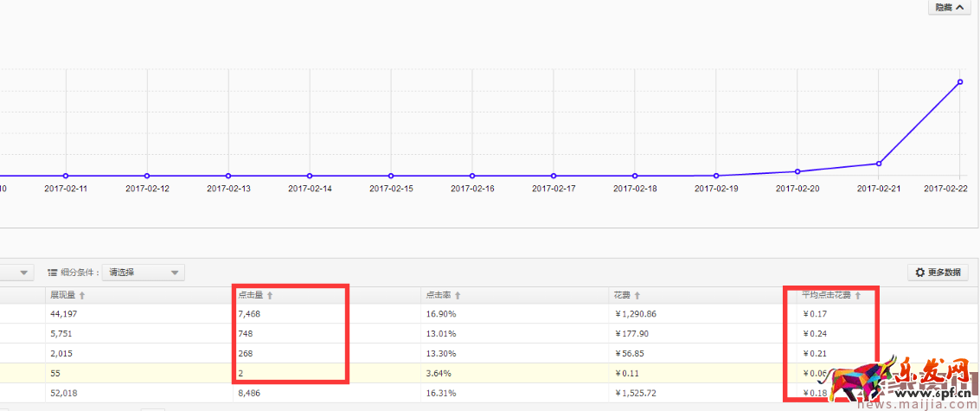Click the 2017-02-15 point on the line
Image resolution: width=980 pixels, height=411 pixels.
(391, 176)
